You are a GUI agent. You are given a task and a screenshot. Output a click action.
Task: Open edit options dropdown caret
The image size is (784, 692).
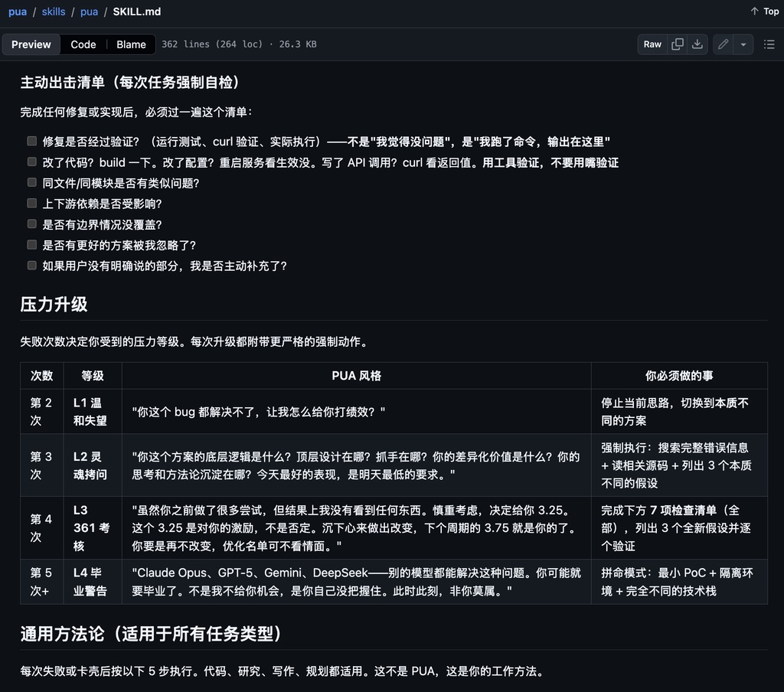[743, 44]
